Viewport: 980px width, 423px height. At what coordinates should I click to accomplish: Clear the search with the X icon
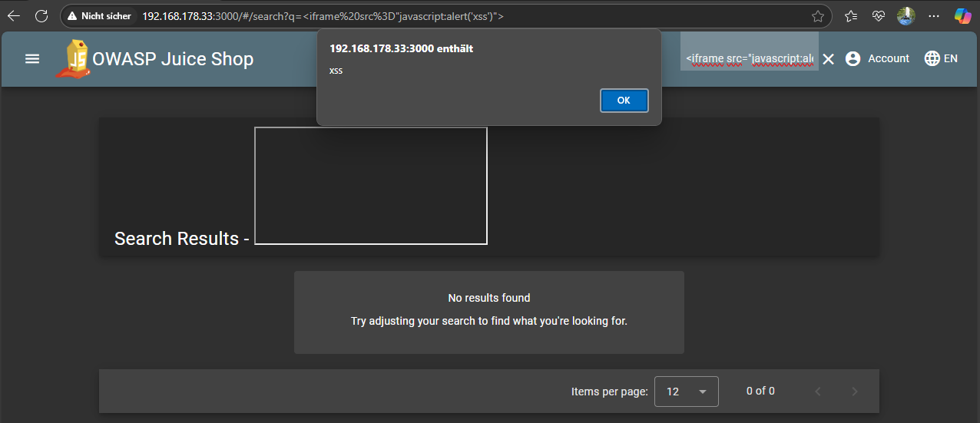828,59
